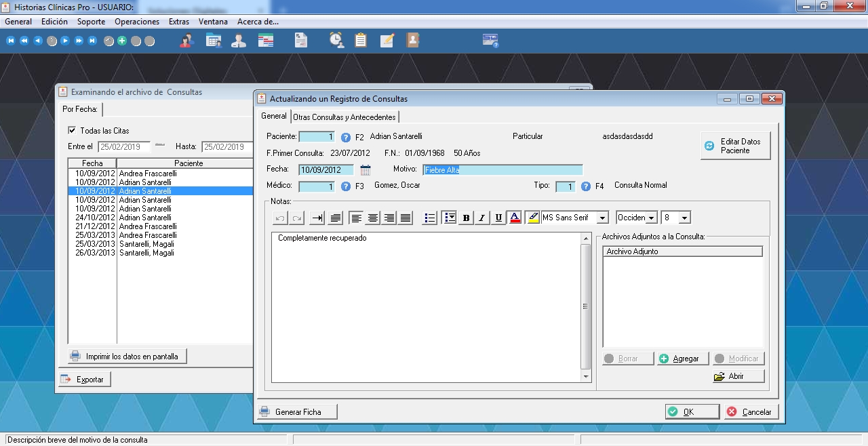Open the patients icon in main toolbar
This screenshot has height=446, width=868.
186,41
